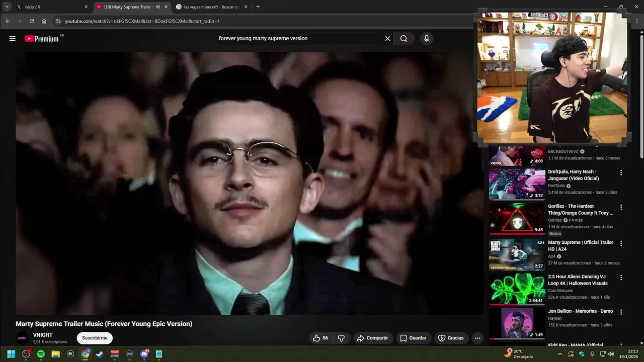644x362 pixels.
Task: Open options for DrefQuila Janguear video
Action: tap(621, 172)
